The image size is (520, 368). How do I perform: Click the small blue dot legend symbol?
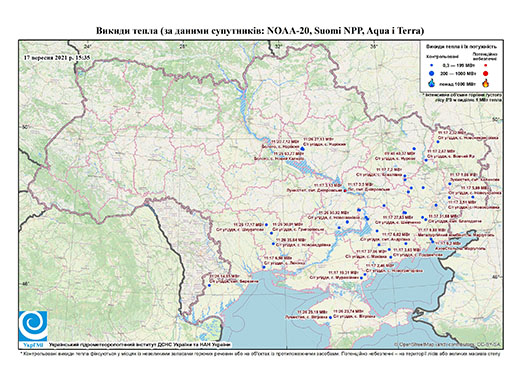(432, 66)
